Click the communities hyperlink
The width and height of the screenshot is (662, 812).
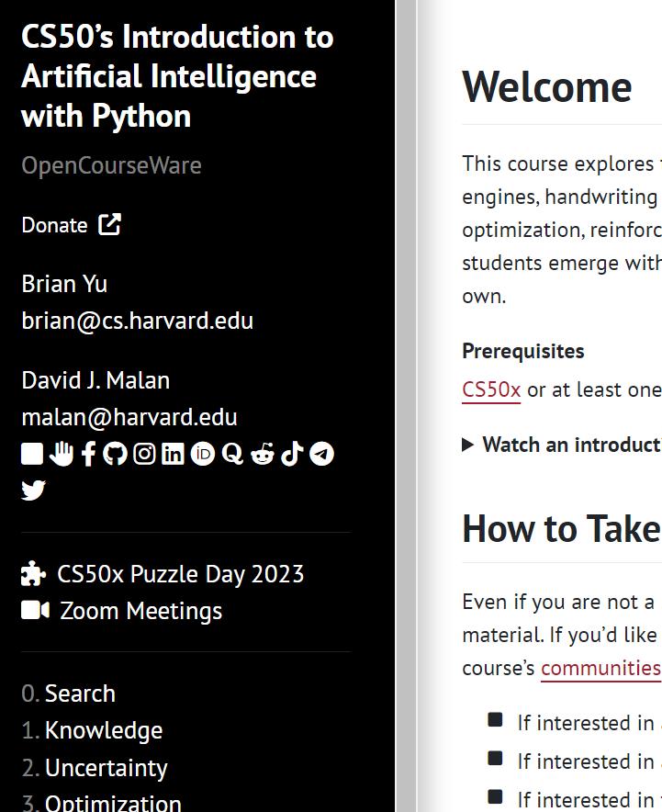(x=600, y=668)
